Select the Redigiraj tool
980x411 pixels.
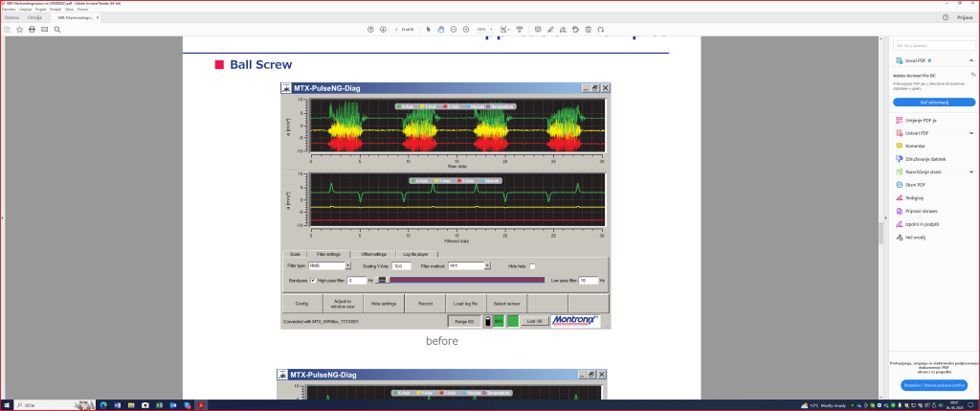click(x=915, y=197)
